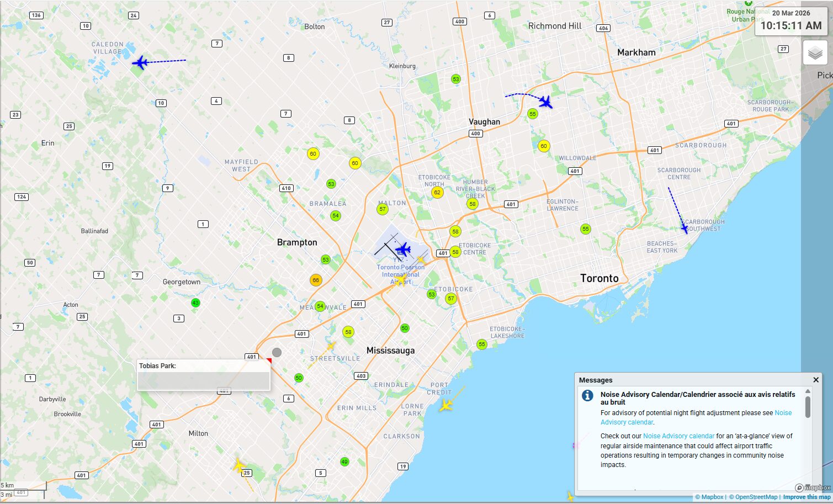Click the yellow aircraft above Streetsville

tap(331, 346)
